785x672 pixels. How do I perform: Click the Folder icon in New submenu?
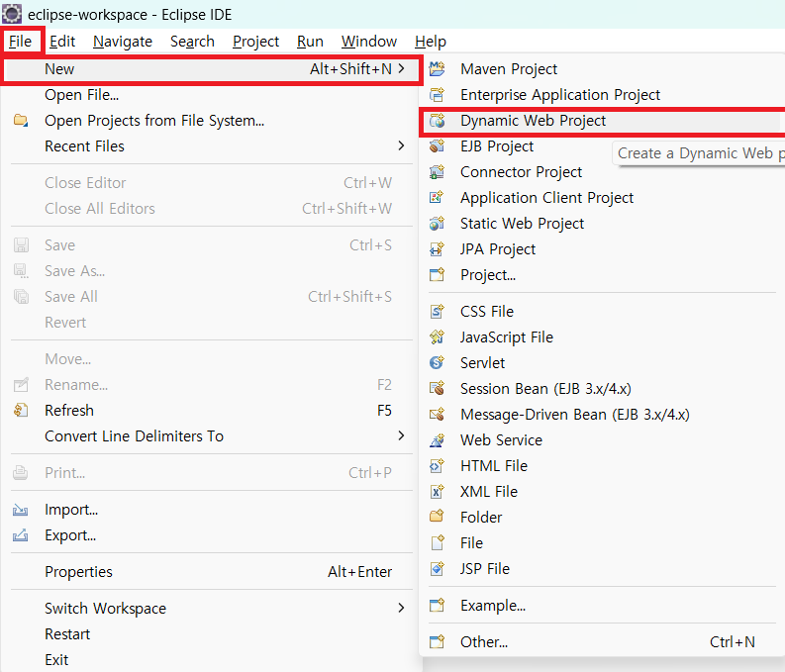(438, 517)
